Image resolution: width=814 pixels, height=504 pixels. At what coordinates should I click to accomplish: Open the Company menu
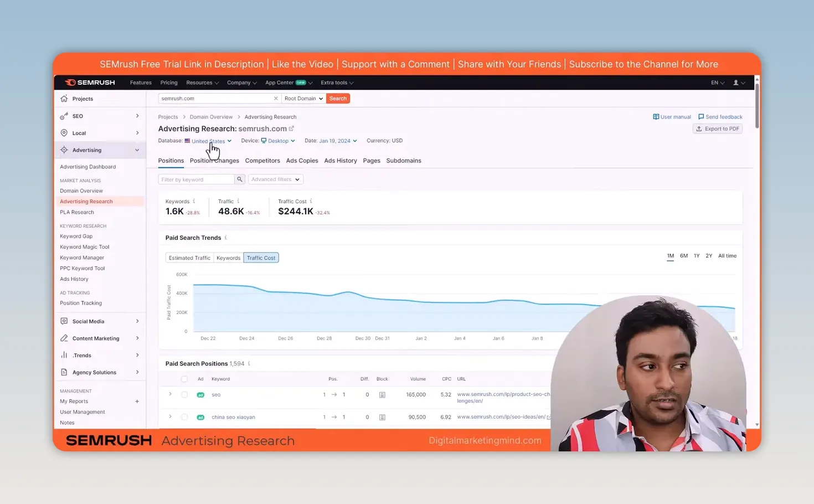241,83
